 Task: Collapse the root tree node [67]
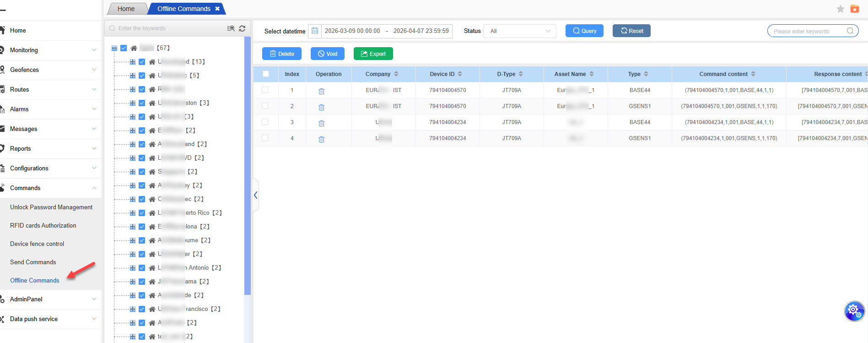point(114,48)
